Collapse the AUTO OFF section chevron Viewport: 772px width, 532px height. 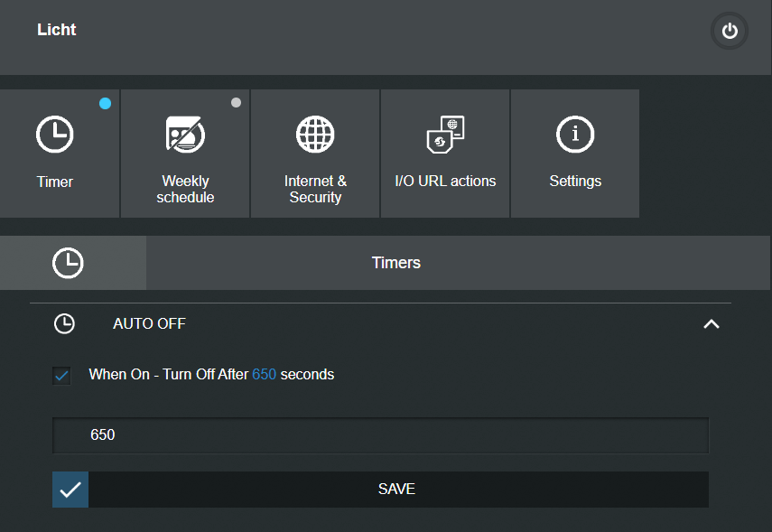712,323
